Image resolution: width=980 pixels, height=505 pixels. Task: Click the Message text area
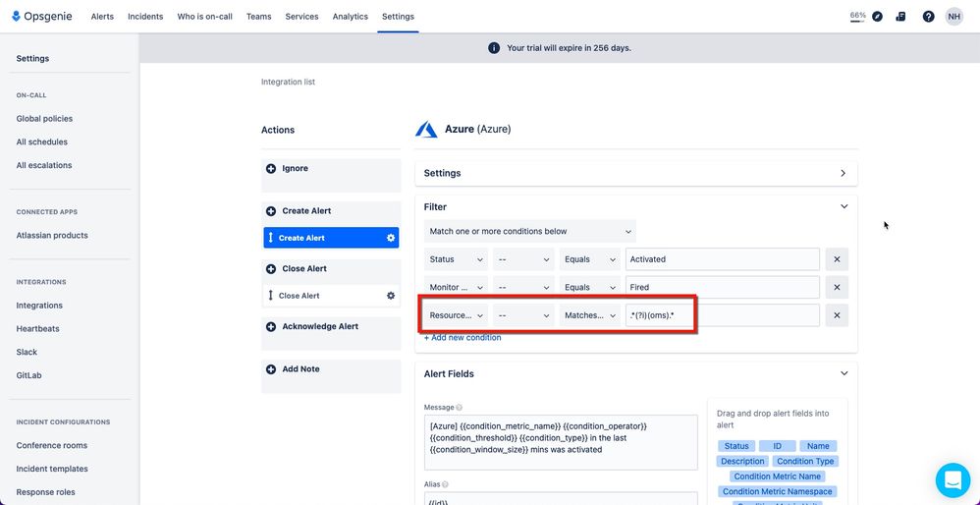pos(561,442)
